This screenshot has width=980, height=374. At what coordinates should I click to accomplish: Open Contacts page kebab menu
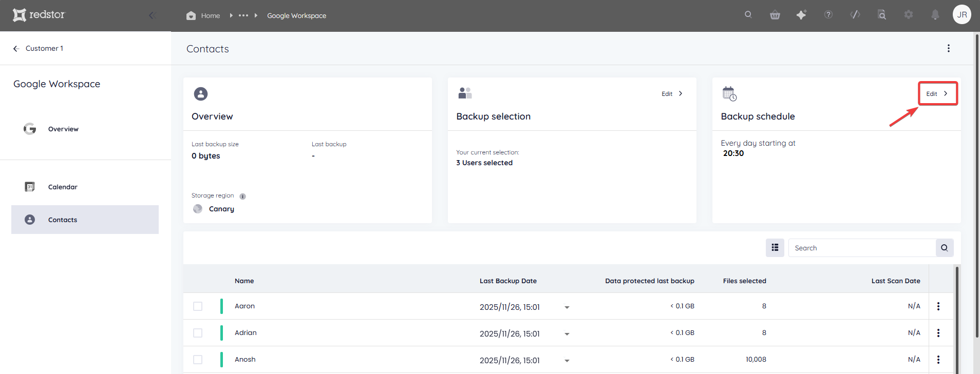pos(949,48)
